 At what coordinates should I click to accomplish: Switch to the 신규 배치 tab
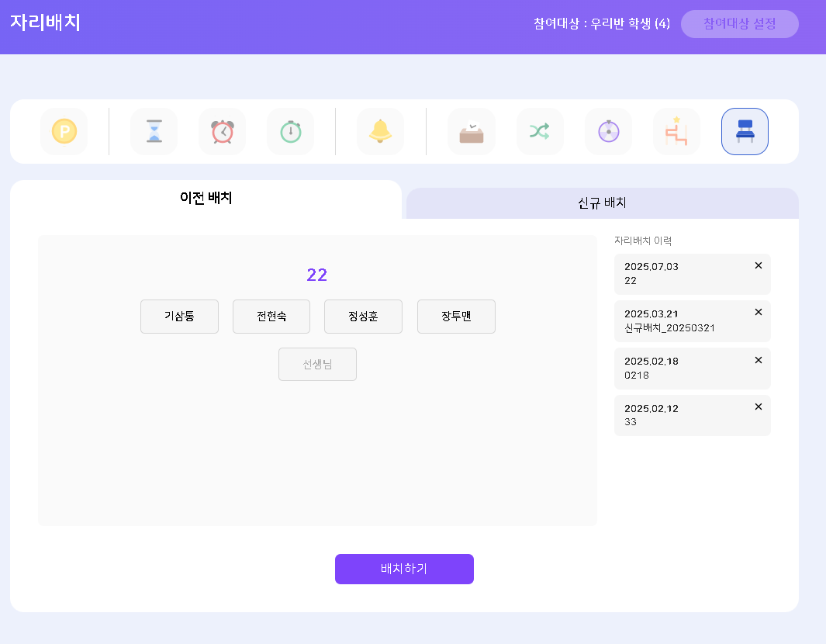click(x=602, y=203)
